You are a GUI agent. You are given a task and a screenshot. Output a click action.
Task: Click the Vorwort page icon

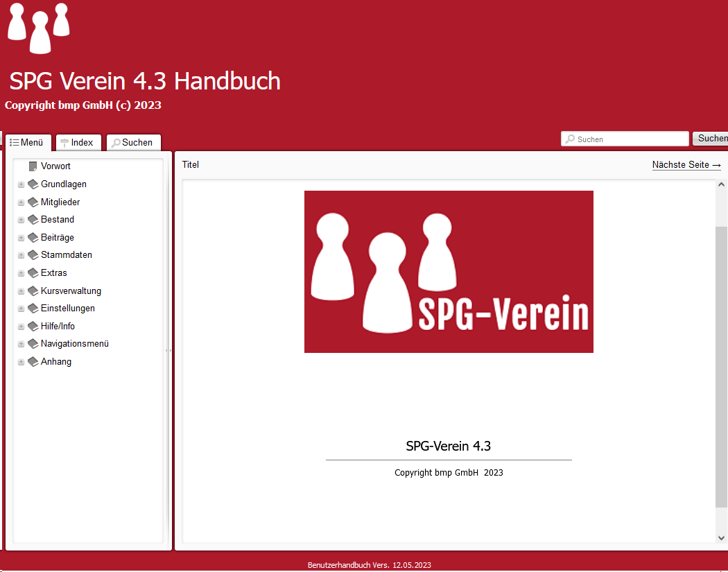(x=33, y=166)
